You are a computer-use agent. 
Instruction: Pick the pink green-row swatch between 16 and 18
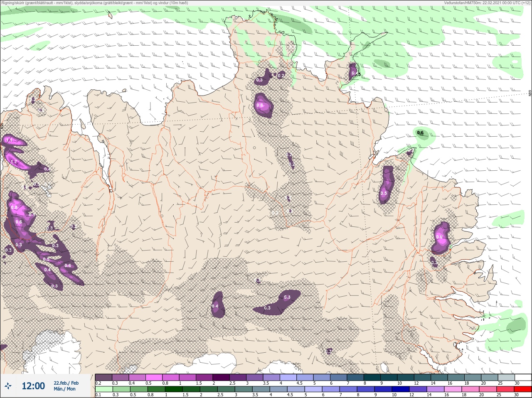453,389
